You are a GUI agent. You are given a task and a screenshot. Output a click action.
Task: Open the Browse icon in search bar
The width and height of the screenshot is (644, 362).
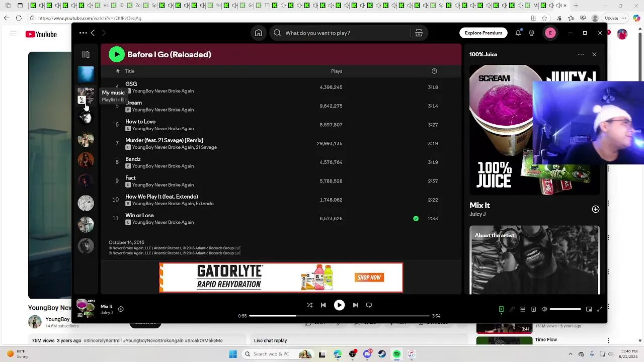tap(419, 33)
